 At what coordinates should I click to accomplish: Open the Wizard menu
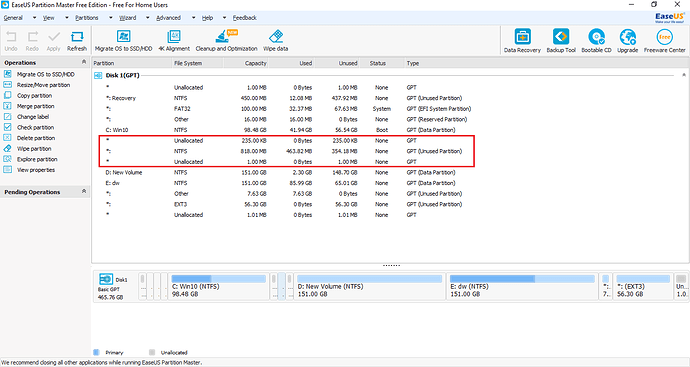[x=128, y=18]
